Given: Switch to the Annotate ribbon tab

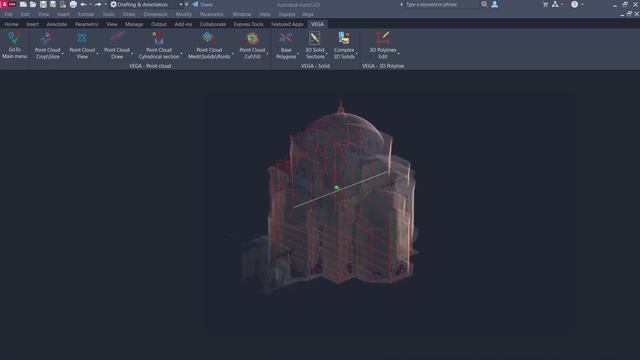Looking at the screenshot, I should coord(56,24).
